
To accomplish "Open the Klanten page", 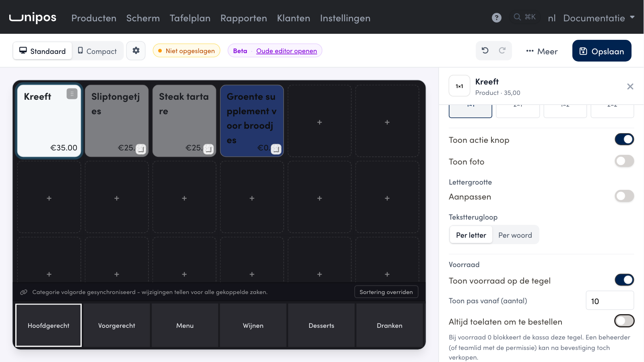I will pyautogui.click(x=293, y=18).
